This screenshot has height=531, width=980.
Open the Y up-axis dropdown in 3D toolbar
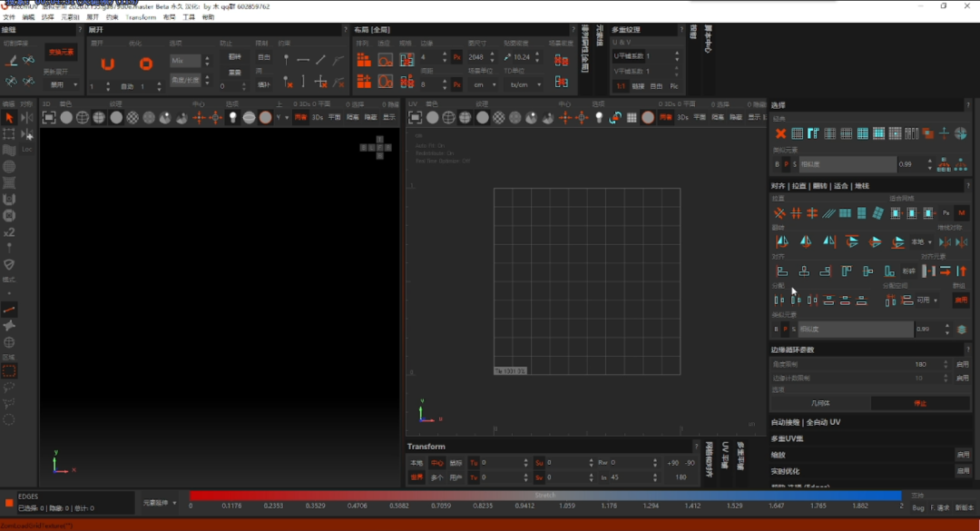[282, 118]
